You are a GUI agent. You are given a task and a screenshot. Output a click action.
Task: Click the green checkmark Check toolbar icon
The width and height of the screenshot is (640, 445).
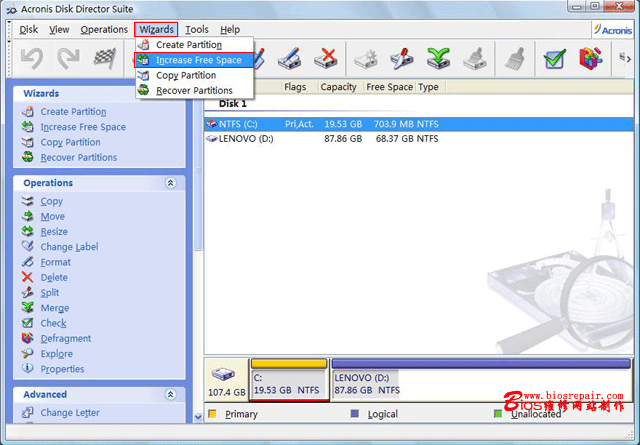tap(555, 59)
